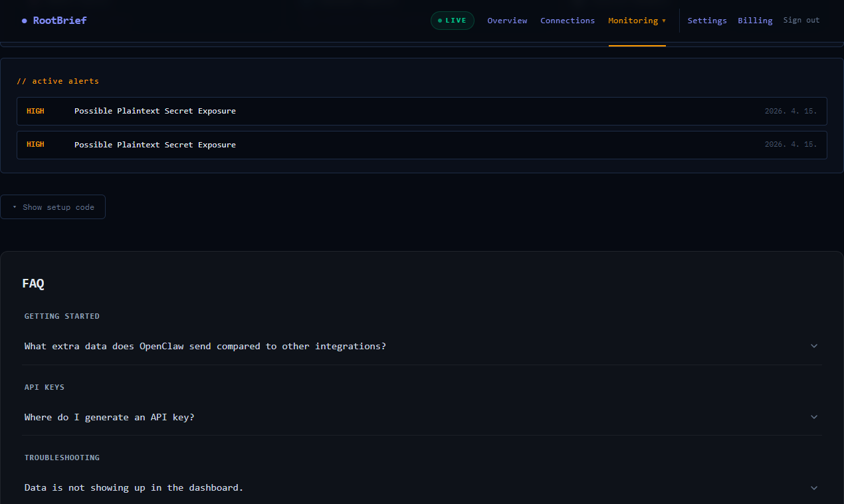The width and height of the screenshot is (844, 504).
Task: Expand the OpenClaw extra data FAQ chevron
Action: click(814, 346)
